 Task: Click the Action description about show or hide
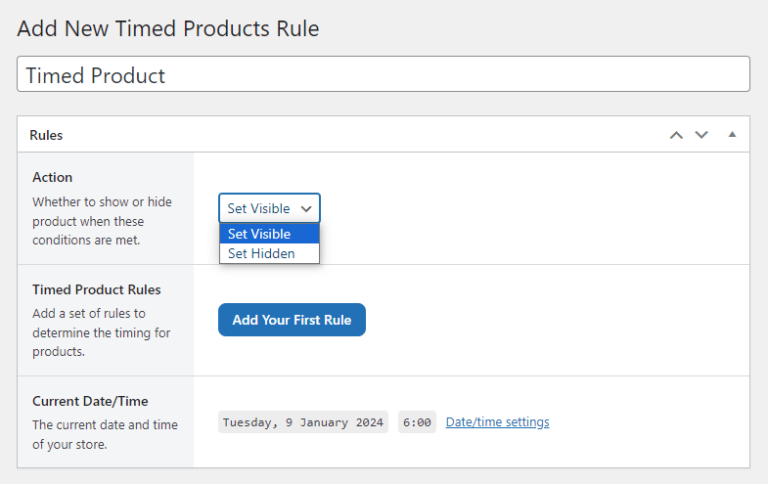tap(102, 221)
